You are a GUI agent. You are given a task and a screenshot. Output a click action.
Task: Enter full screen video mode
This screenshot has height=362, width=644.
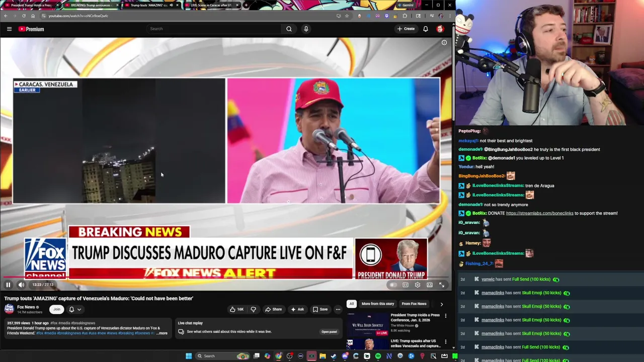(x=442, y=285)
